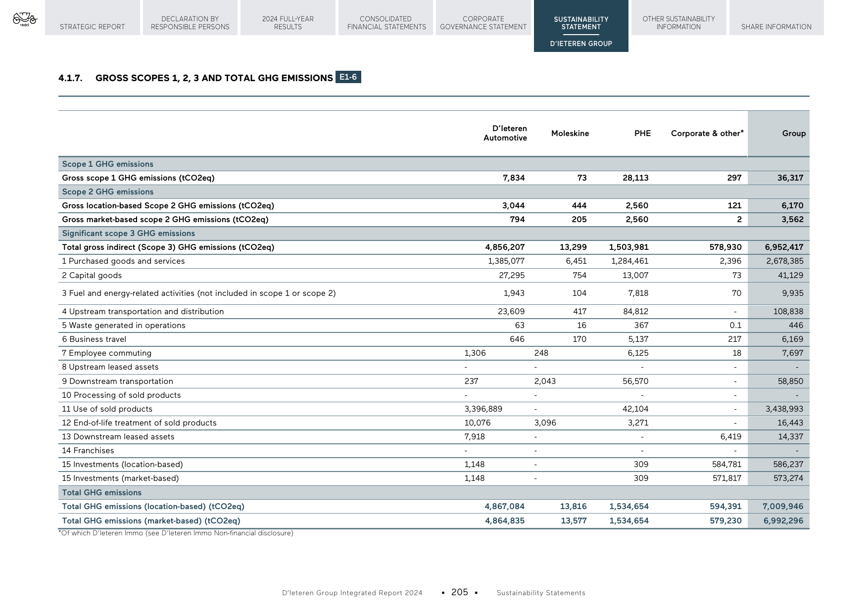Click Automotive value '3,396,889' for use of sold products
868x614 pixels.
point(483,409)
